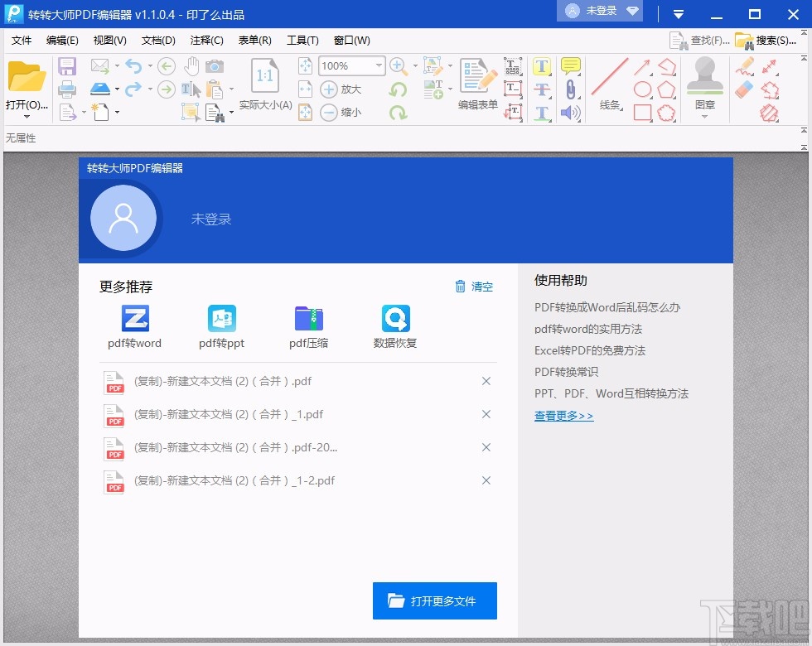Select the sound annotation speaker tool

[x=570, y=113]
